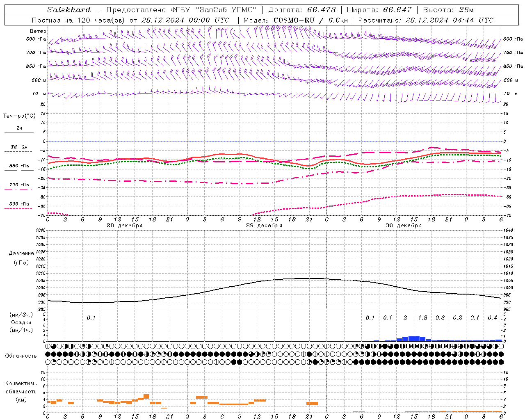The image size is (525, 420).
Task: Click the '500 гПа' entry in temperature legend
Action: coord(19,204)
